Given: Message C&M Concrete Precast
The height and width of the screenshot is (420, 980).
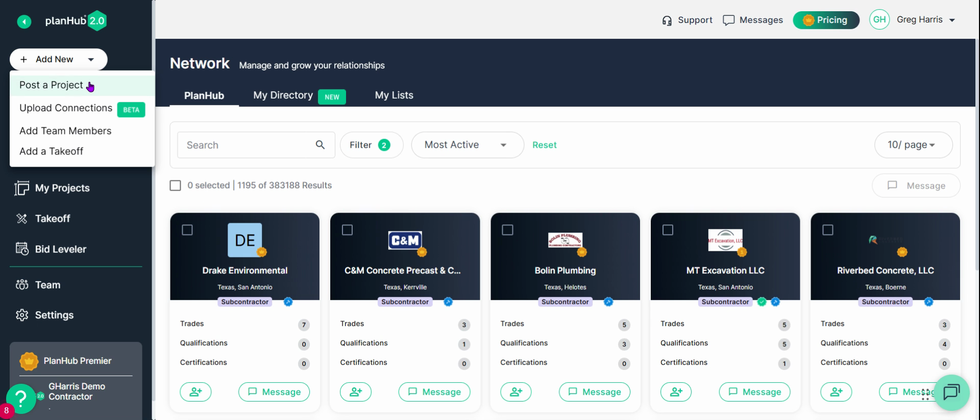Looking at the screenshot, I should click(434, 392).
